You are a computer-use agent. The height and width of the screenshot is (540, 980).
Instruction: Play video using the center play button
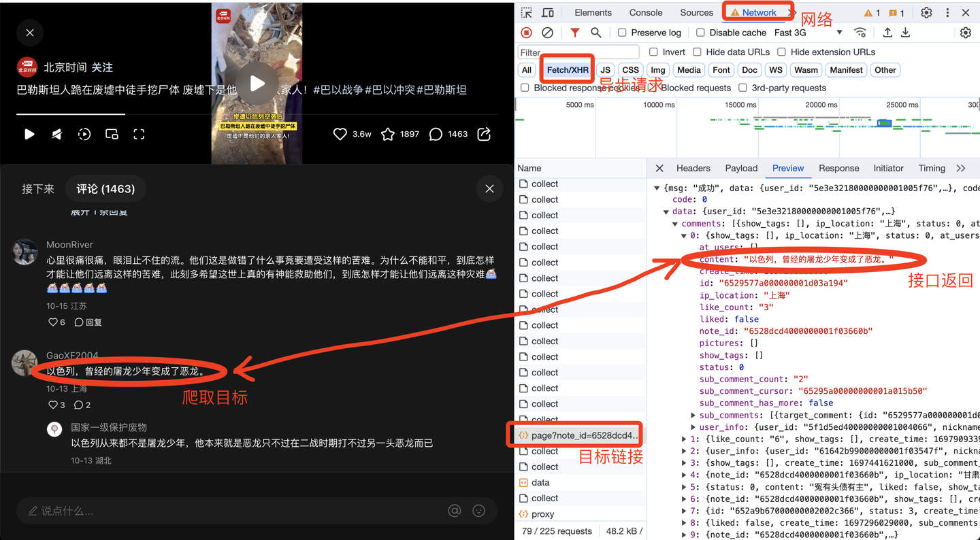tap(257, 84)
